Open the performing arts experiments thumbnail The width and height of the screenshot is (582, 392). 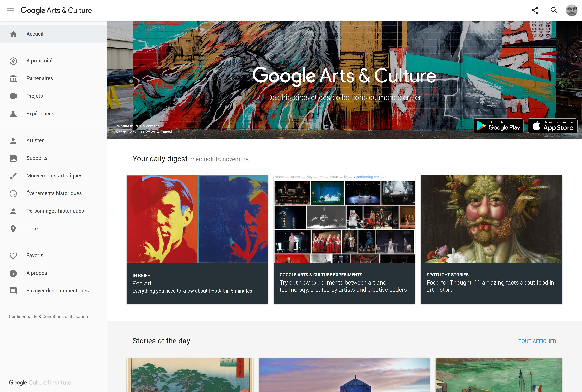pyautogui.click(x=344, y=219)
